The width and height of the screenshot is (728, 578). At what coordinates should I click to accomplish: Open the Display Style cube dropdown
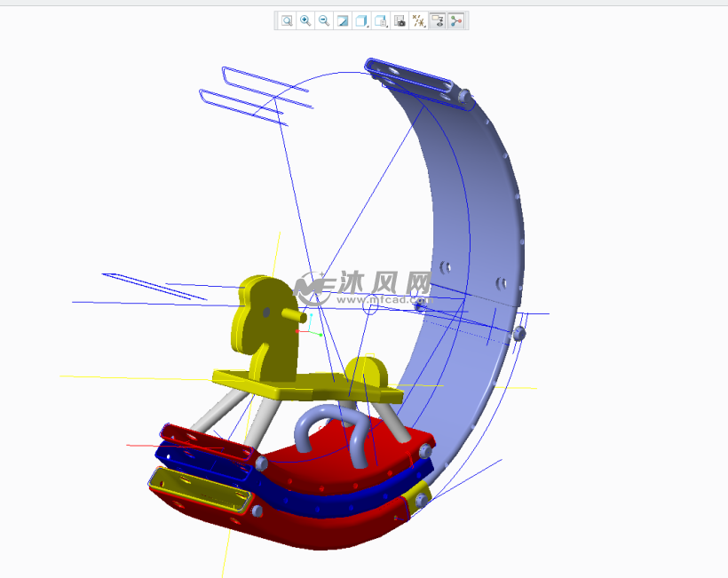362,20
